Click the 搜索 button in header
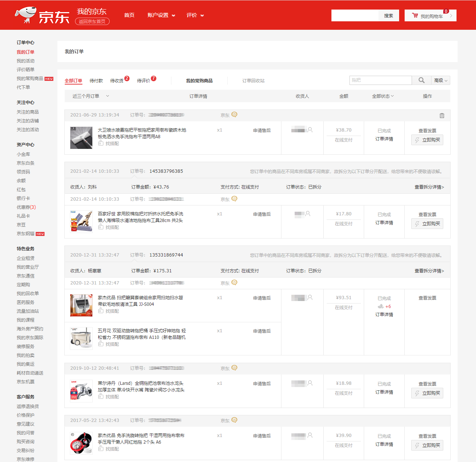The height and width of the screenshot is (462, 476). click(389, 15)
